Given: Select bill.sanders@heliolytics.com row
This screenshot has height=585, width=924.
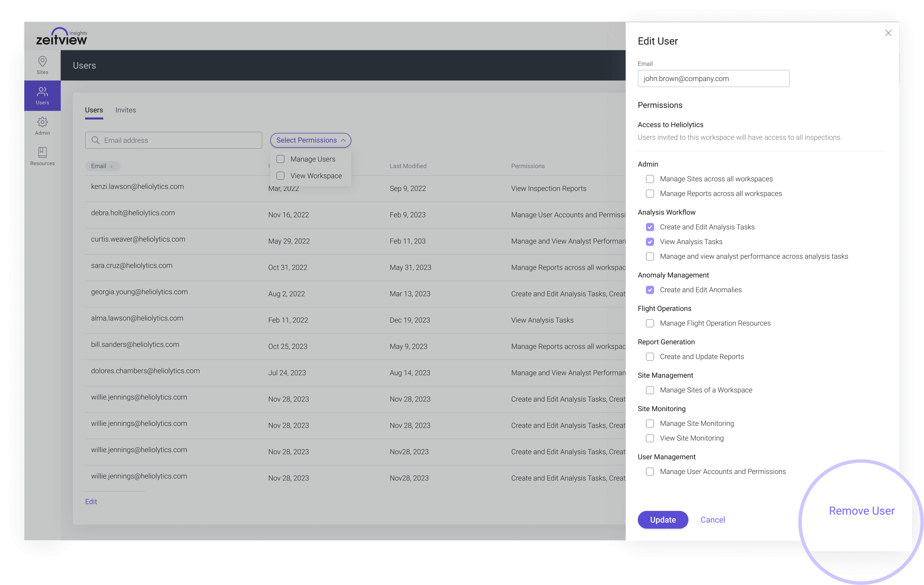Looking at the screenshot, I should pyautogui.click(x=355, y=346).
